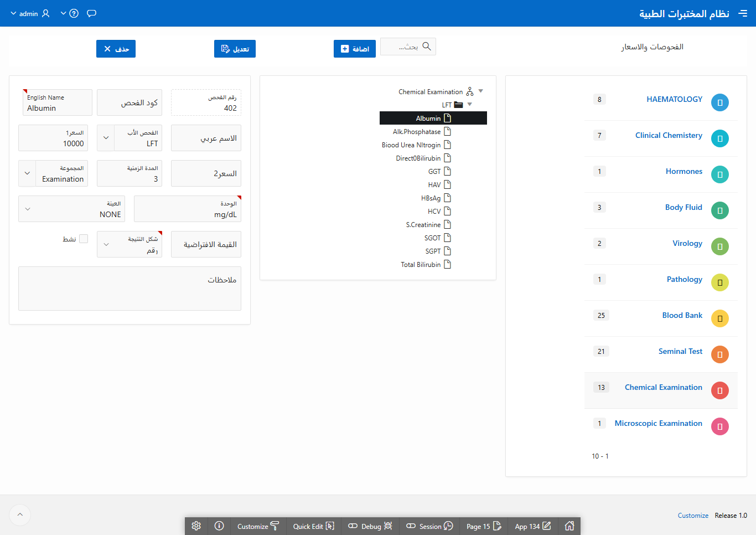Collapse the LFT folder tree node
This screenshot has width=756, height=535.
(x=470, y=104)
